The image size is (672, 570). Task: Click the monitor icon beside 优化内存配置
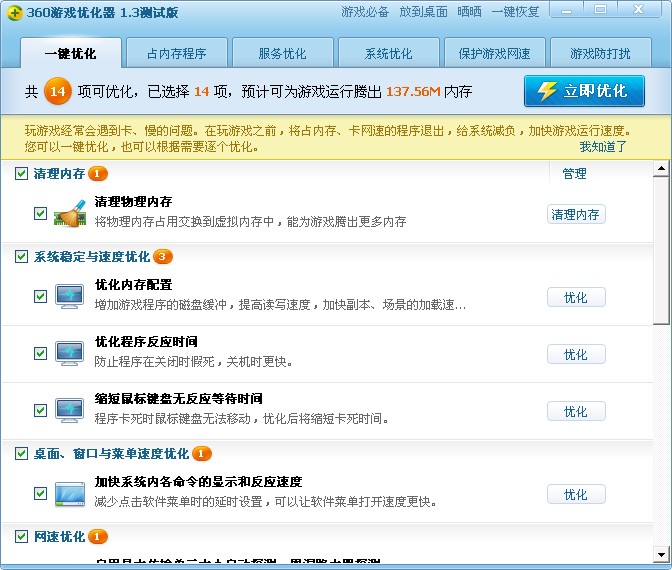(69, 297)
